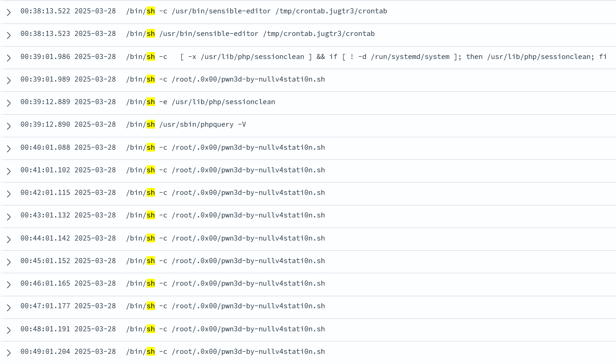Screen dimensions: 616x364
Task: Expand the 00:38:13.523 log row
Action: click(x=8, y=35)
